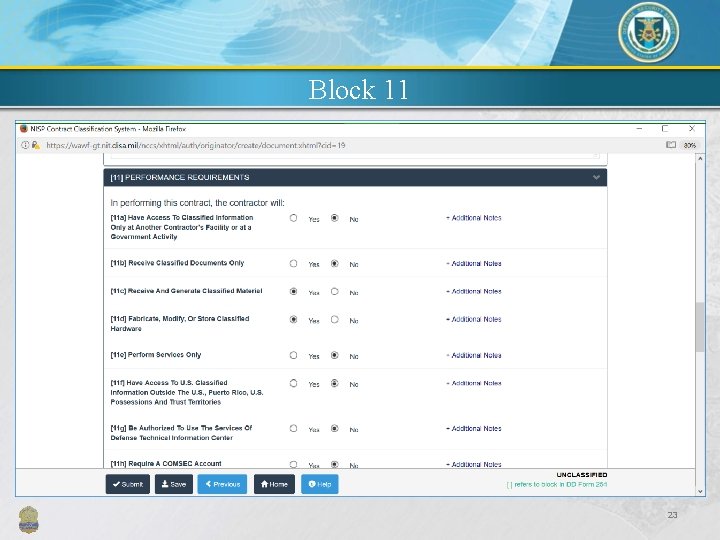Click the Firefox icon in the title bar
720x540 pixels.
[24, 129]
